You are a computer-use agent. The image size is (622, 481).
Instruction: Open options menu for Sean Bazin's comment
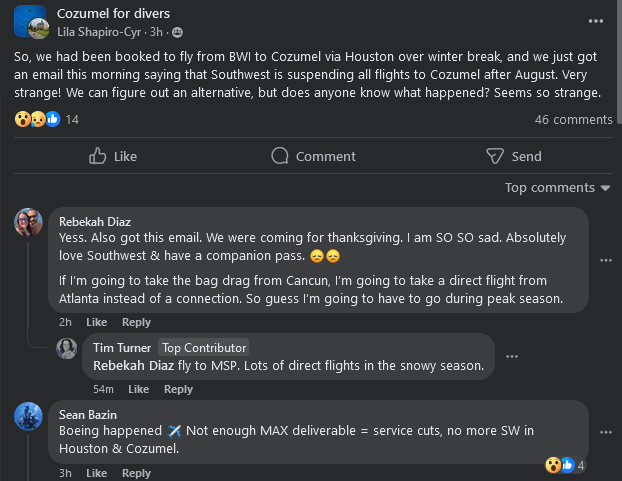(605, 431)
